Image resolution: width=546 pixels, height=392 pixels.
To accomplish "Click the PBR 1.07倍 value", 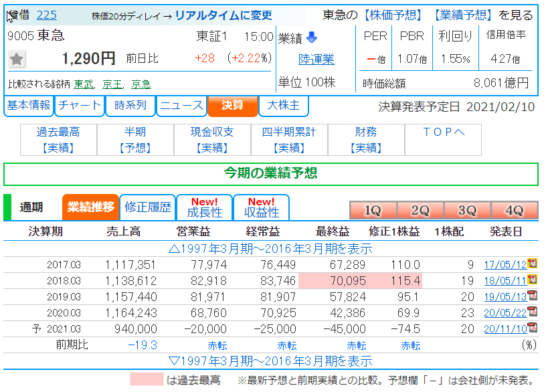I will (x=412, y=59).
